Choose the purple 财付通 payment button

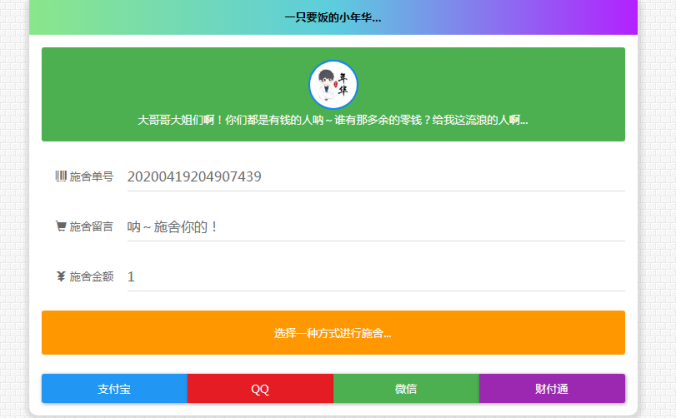tap(552, 389)
